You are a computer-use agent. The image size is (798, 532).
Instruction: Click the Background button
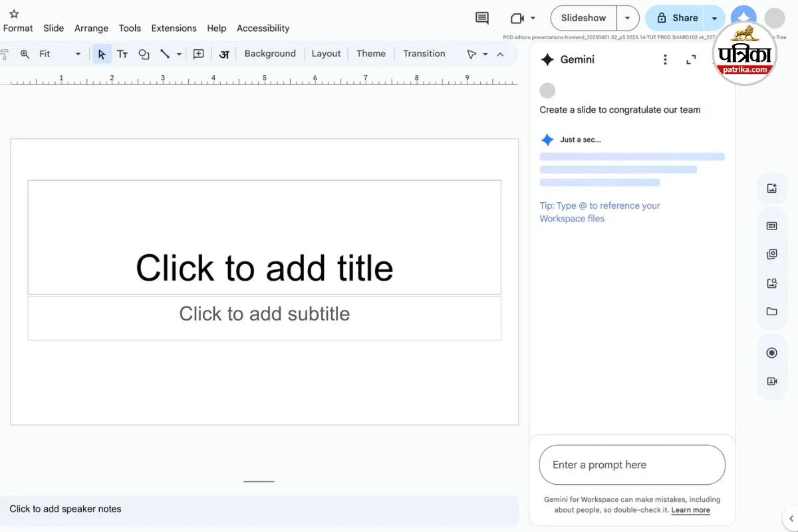pos(269,54)
